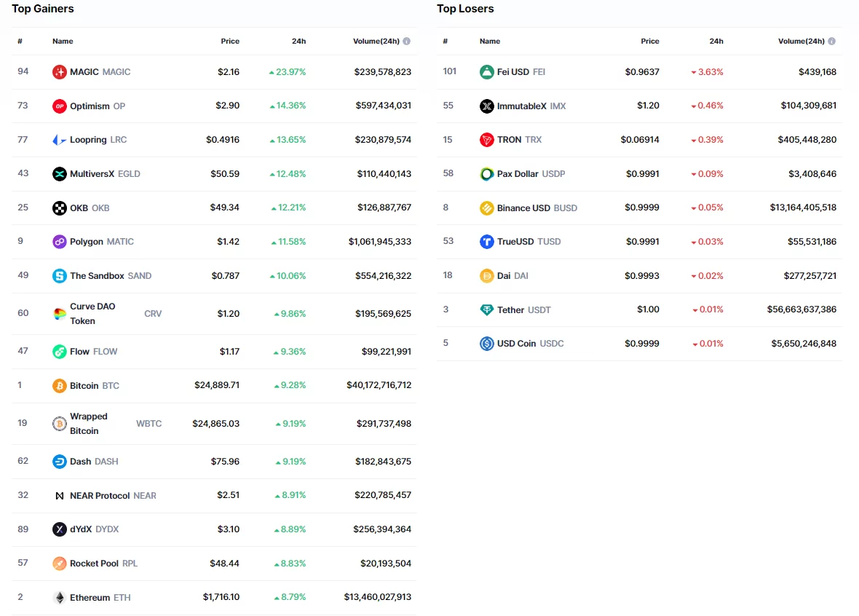Image resolution: width=859 pixels, height=616 pixels.
Task: Click the TRON red logo icon
Action: click(487, 140)
